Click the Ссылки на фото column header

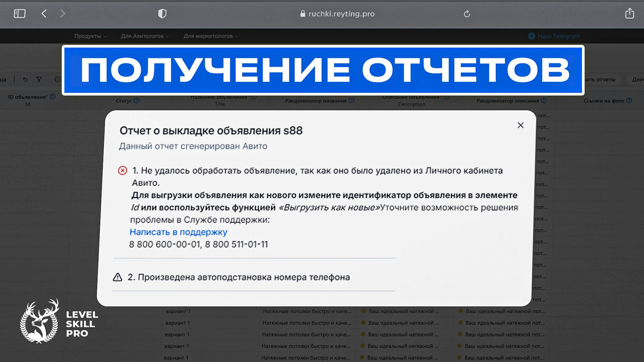(x=604, y=101)
